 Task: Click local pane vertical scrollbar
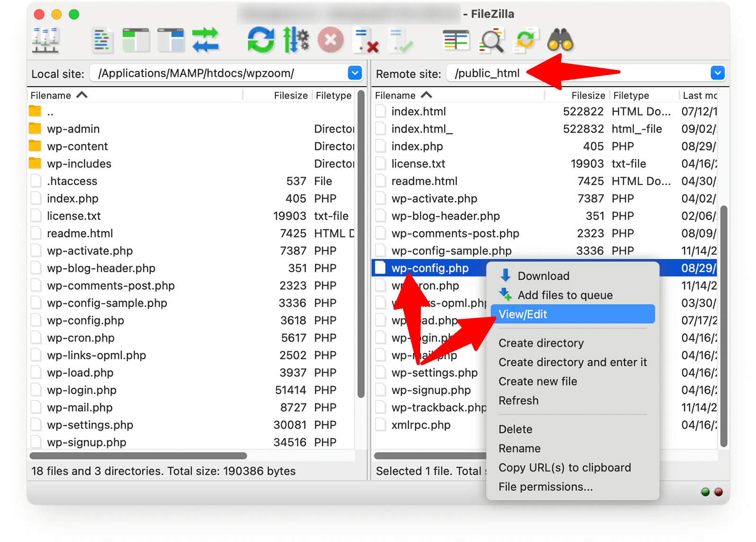pos(361,244)
